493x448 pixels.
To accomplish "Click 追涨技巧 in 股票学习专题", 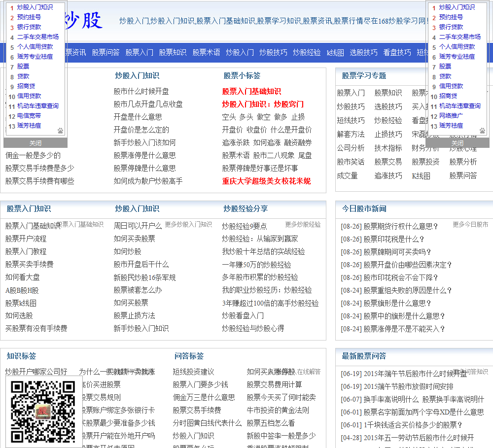I will point(388,176).
